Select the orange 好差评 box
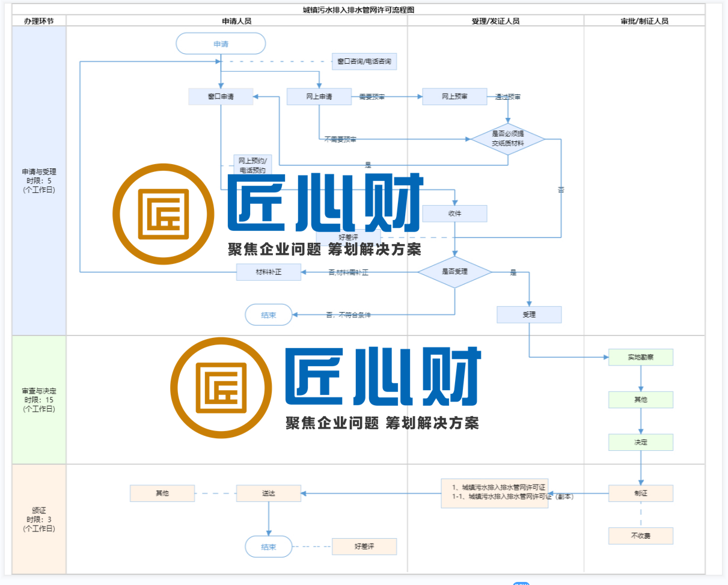The image size is (728, 585). tap(364, 547)
